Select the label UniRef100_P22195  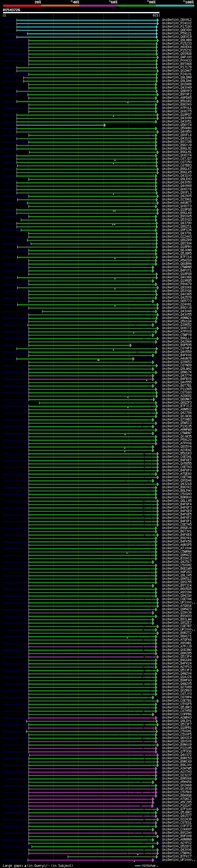coord(177,749)
